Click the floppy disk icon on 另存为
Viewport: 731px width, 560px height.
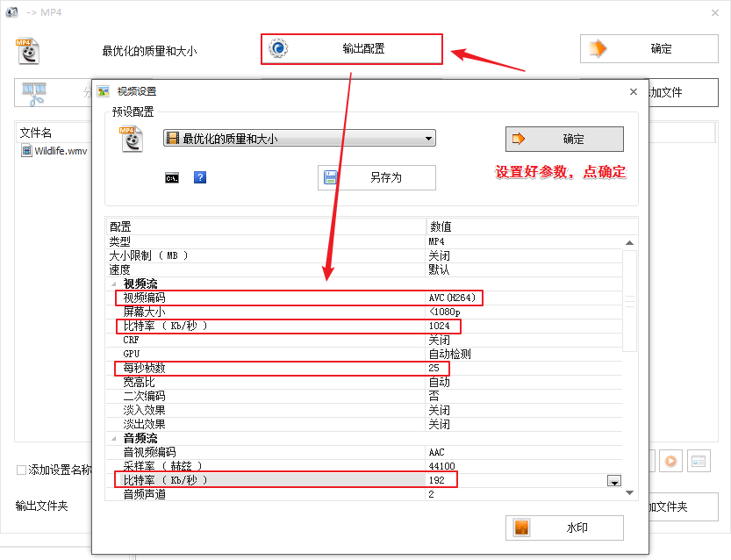332,177
